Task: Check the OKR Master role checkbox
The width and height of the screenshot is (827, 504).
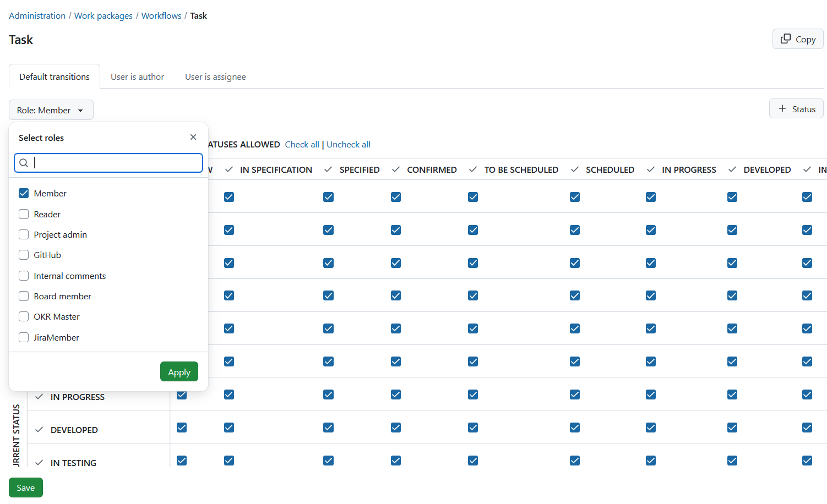Action: point(24,316)
